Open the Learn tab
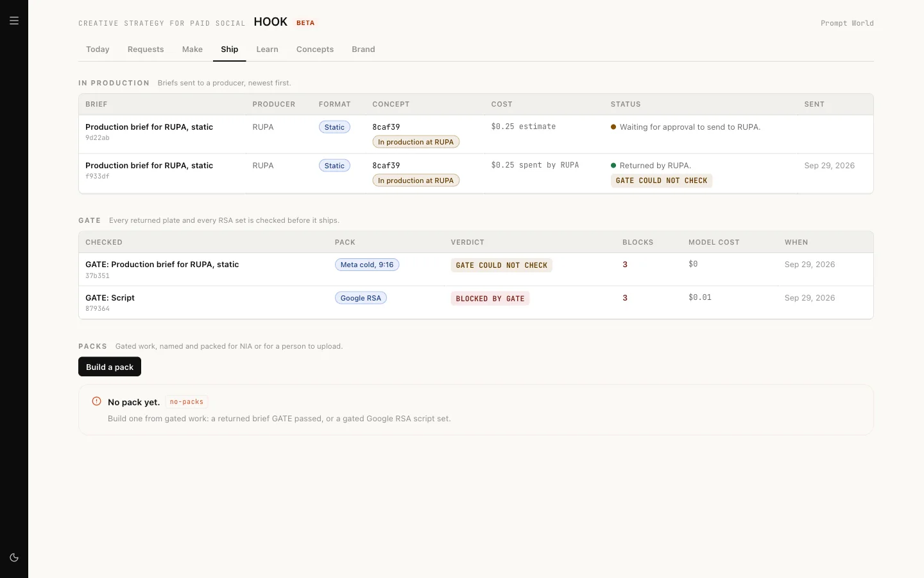Viewport: 924px width, 578px height. click(268, 49)
